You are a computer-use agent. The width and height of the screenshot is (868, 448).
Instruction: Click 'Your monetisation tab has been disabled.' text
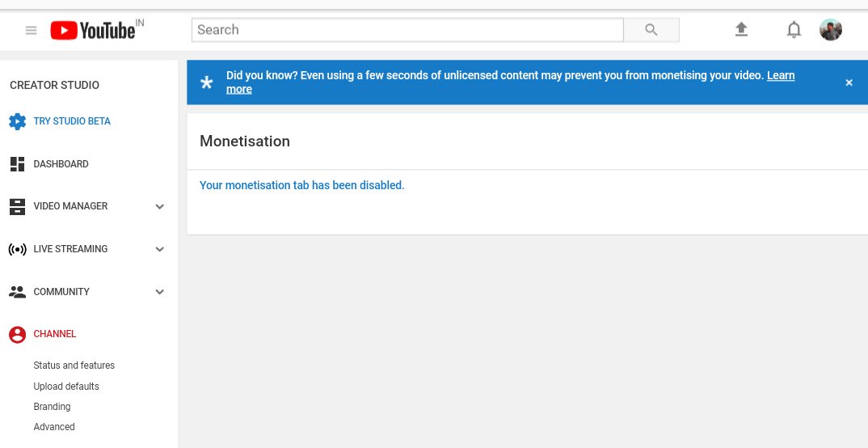pyautogui.click(x=302, y=185)
